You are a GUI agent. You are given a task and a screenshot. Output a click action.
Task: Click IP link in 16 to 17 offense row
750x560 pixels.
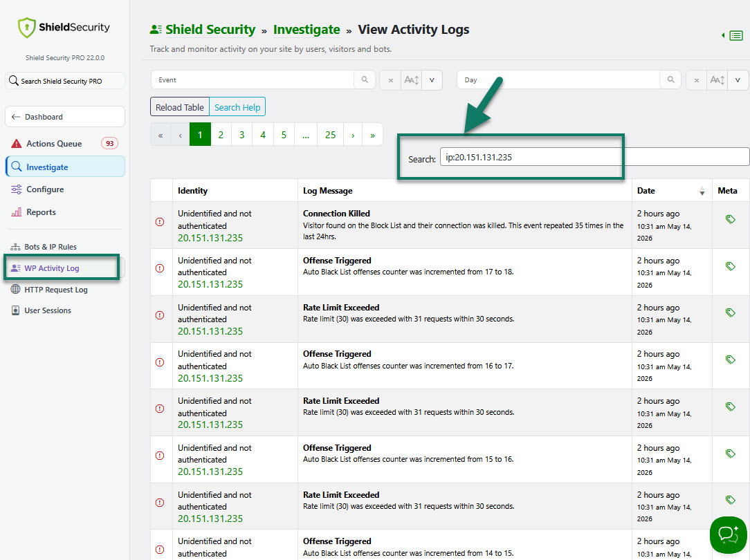pyautogui.click(x=210, y=378)
